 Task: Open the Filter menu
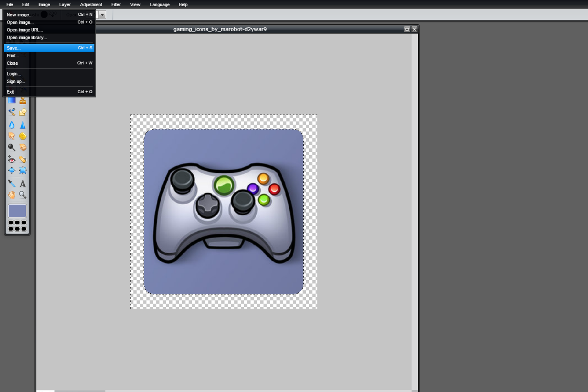116,5
